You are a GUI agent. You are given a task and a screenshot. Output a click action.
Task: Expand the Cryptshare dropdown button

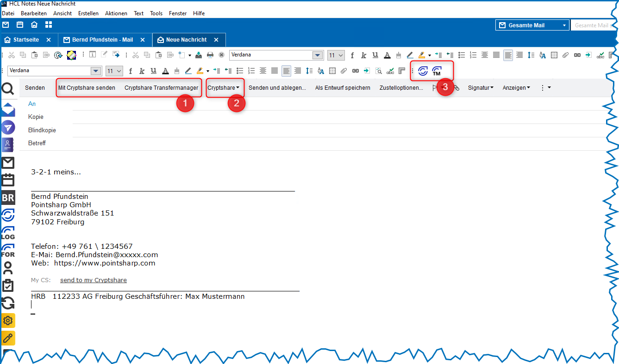tap(224, 87)
